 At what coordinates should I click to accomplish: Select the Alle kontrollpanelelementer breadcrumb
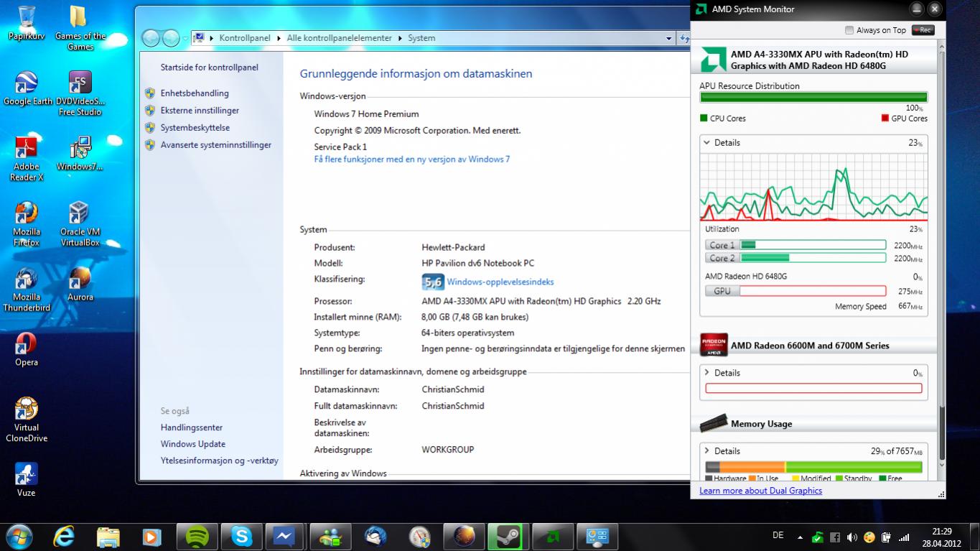click(x=340, y=38)
